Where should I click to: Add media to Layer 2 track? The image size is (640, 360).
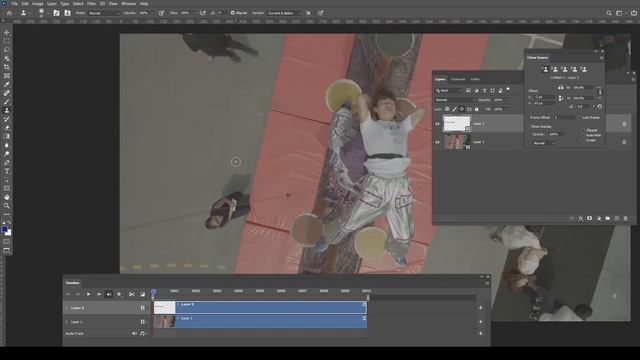click(x=480, y=308)
